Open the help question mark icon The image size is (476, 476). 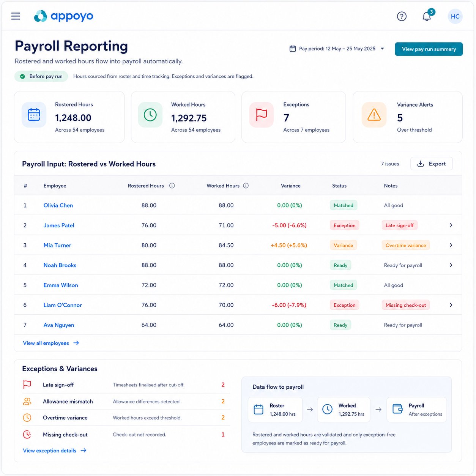(402, 16)
